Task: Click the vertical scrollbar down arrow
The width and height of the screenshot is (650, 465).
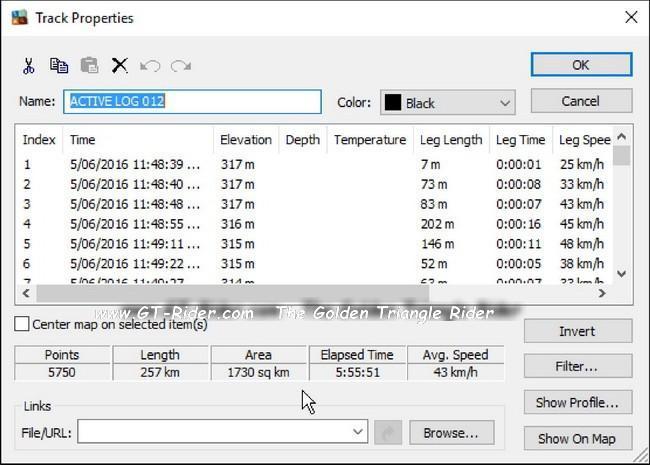Action: point(622,273)
